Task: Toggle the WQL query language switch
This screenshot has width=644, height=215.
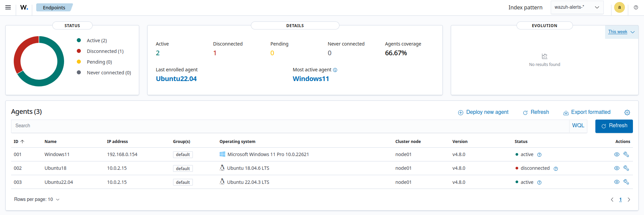Action: tap(578, 126)
